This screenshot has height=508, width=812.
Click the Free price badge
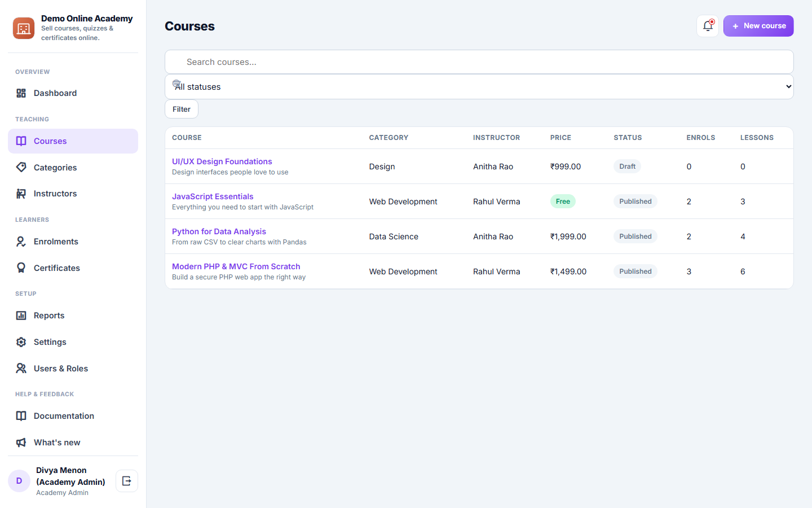[563, 202]
